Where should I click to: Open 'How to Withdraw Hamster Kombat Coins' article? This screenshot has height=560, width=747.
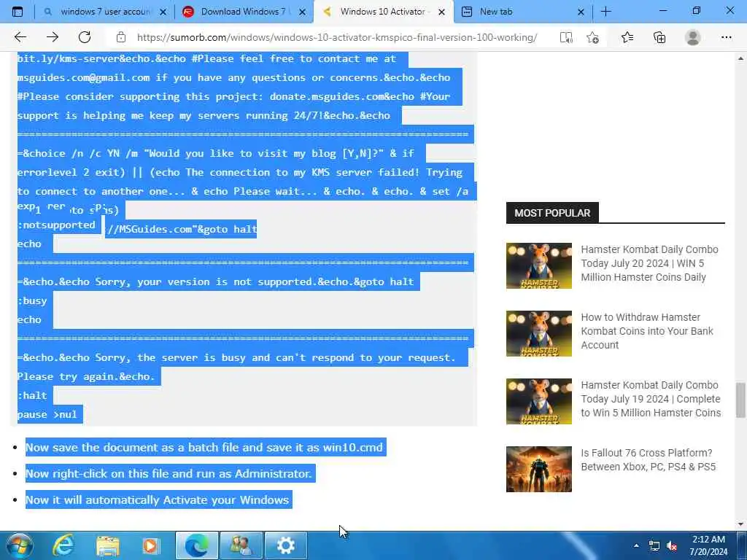click(647, 331)
